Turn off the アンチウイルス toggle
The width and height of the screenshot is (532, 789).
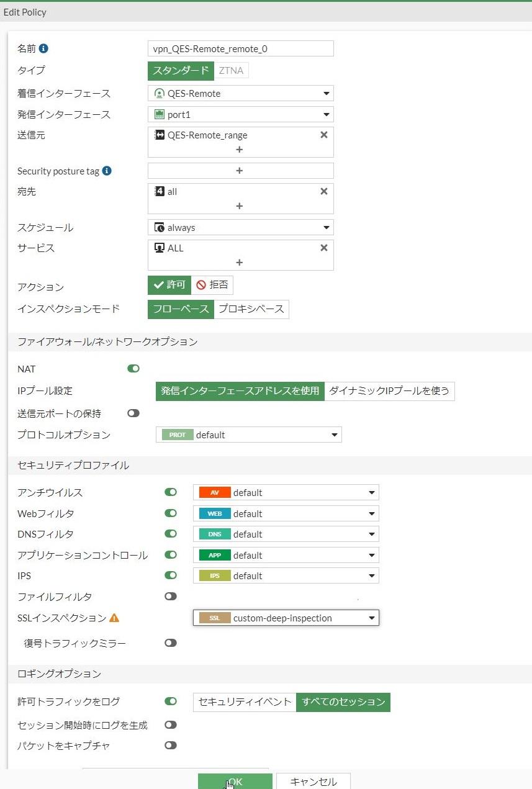pos(171,492)
